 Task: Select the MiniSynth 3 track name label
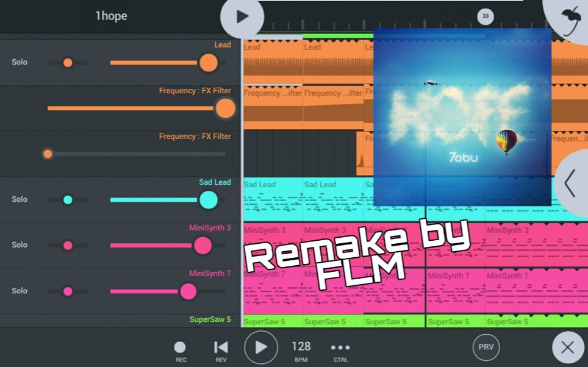[x=210, y=227]
